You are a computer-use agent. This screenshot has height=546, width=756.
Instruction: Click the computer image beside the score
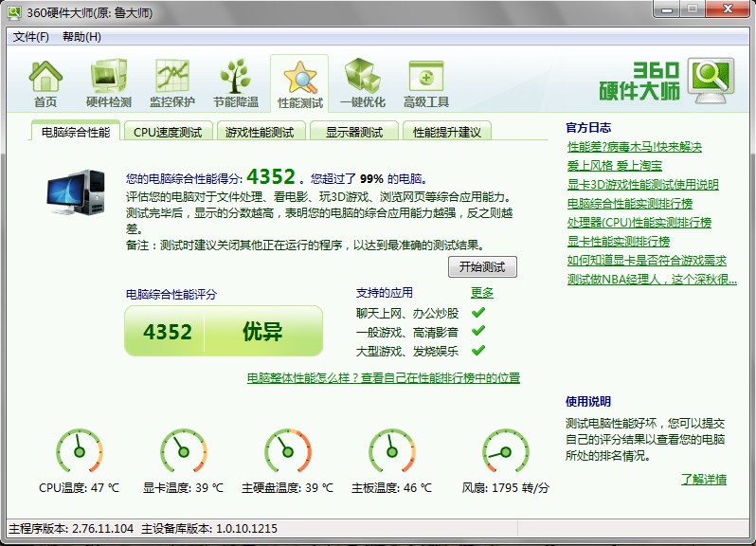(x=76, y=192)
